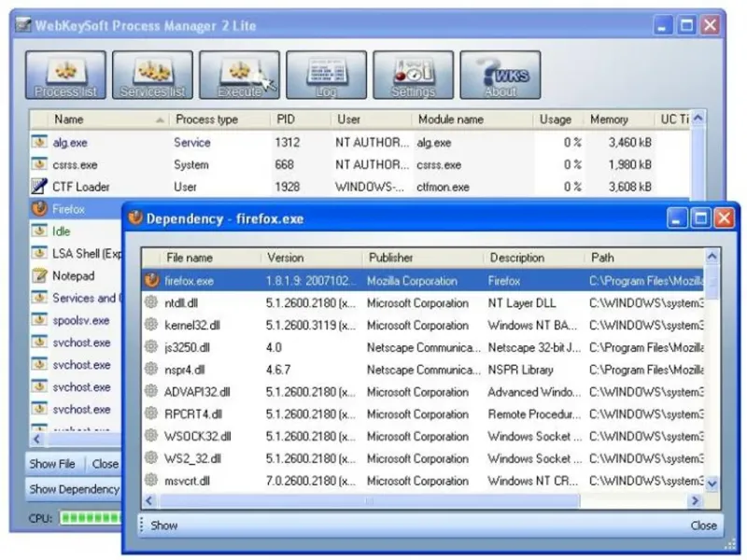
Task: Sort dependencies by the Description column
Action: 534,258
